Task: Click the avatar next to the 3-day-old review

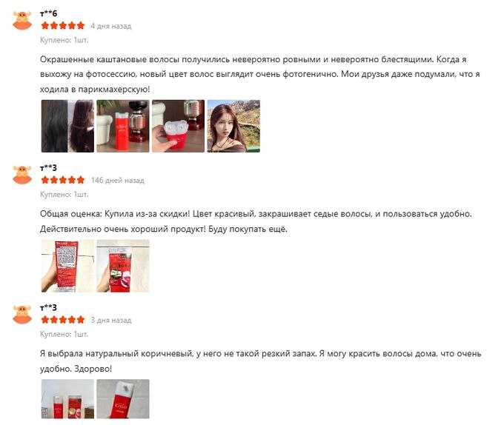Action: (22, 314)
